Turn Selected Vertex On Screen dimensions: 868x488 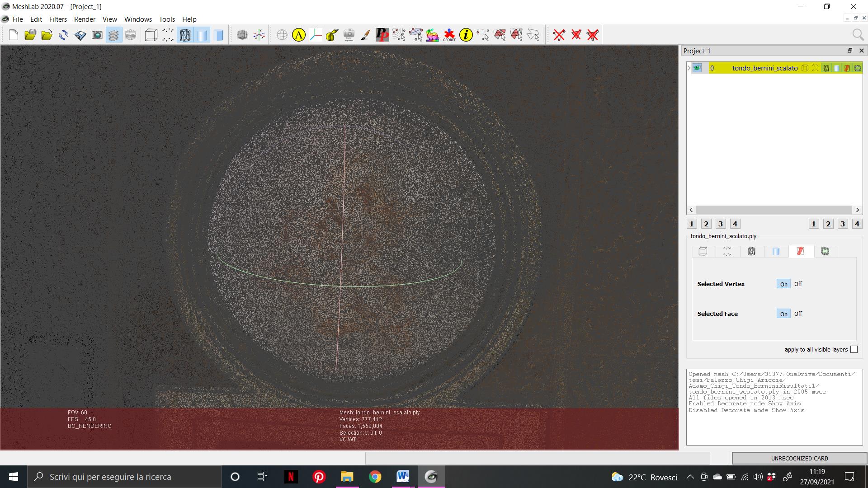(x=783, y=284)
